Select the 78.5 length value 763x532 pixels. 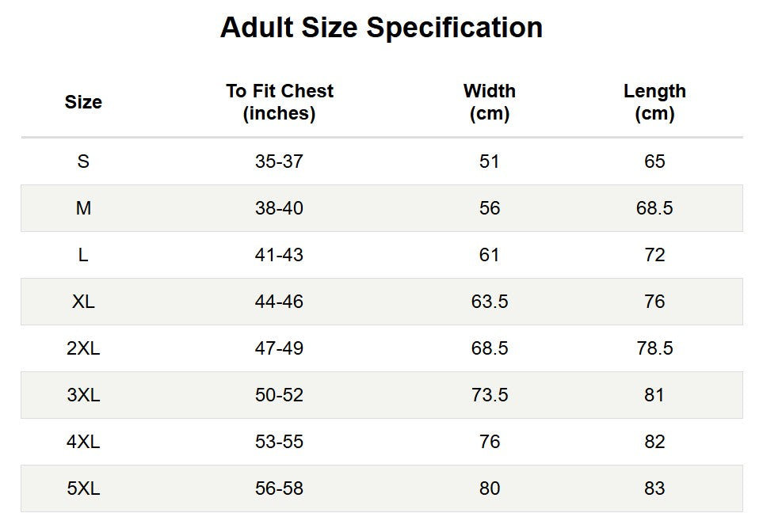pyautogui.click(x=654, y=348)
